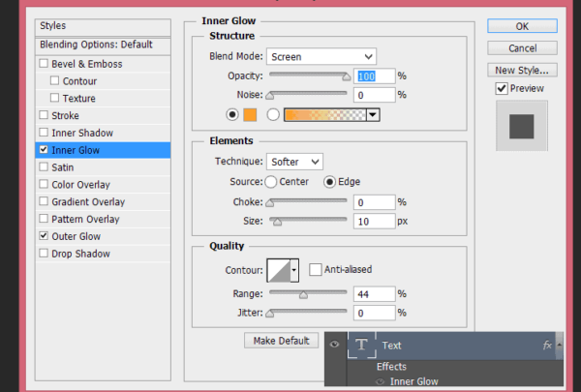Select Drop Shadow in styles list
Image resolution: width=581 pixels, height=392 pixels.
(x=82, y=254)
